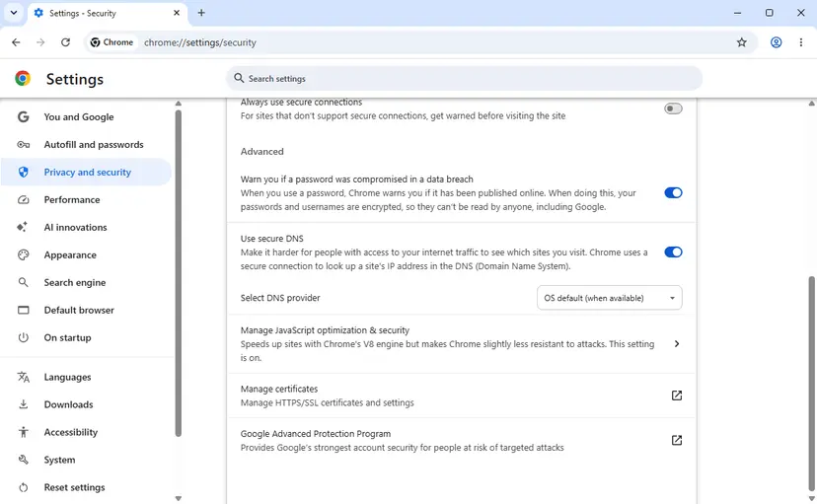The image size is (817, 504).
Task: Click the address bar URL
Action: (200, 42)
